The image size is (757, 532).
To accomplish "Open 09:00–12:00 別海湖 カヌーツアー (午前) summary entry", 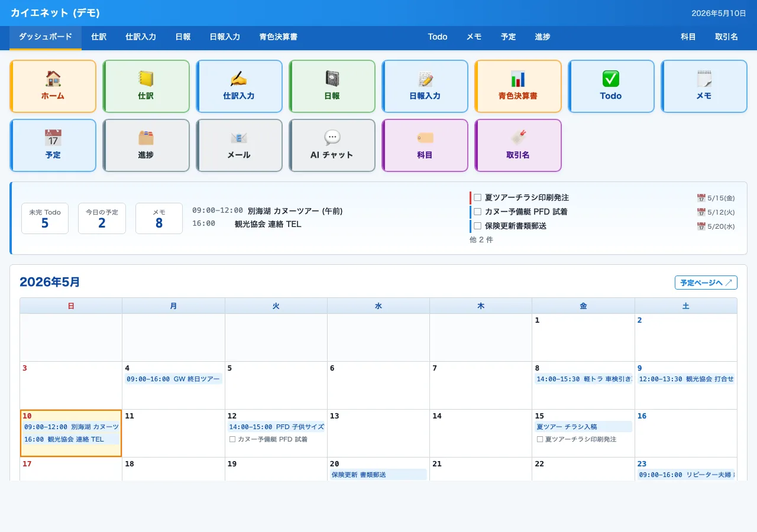I will click(267, 210).
